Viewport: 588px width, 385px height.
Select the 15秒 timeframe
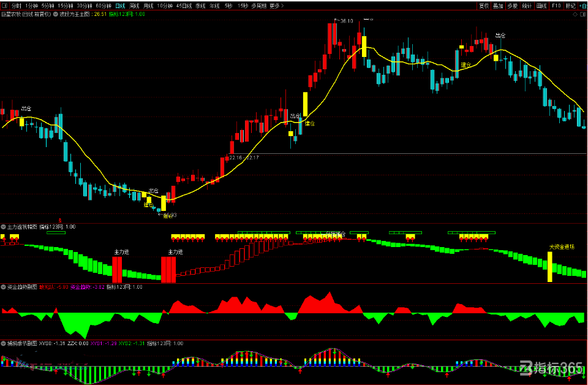pos(243,6)
